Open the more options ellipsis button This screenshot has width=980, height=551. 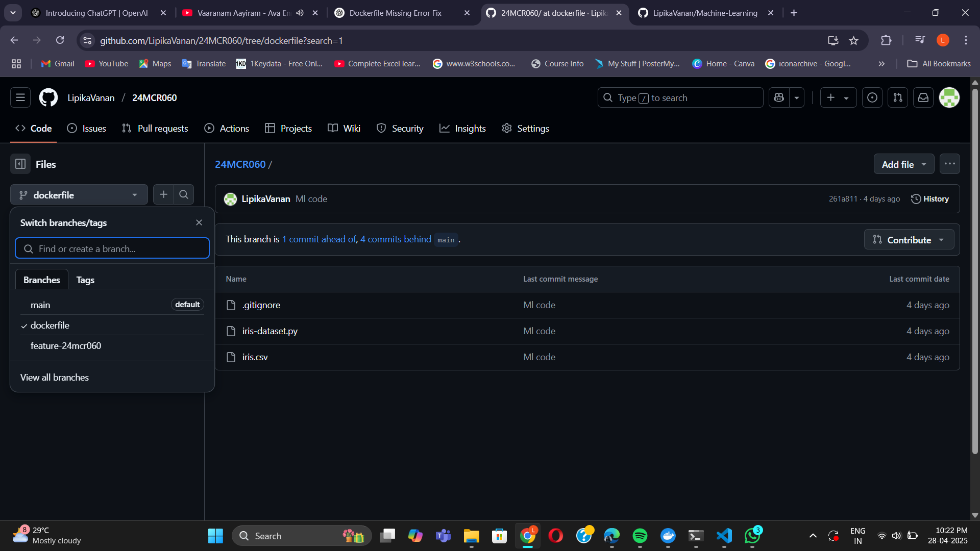click(x=949, y=164)
